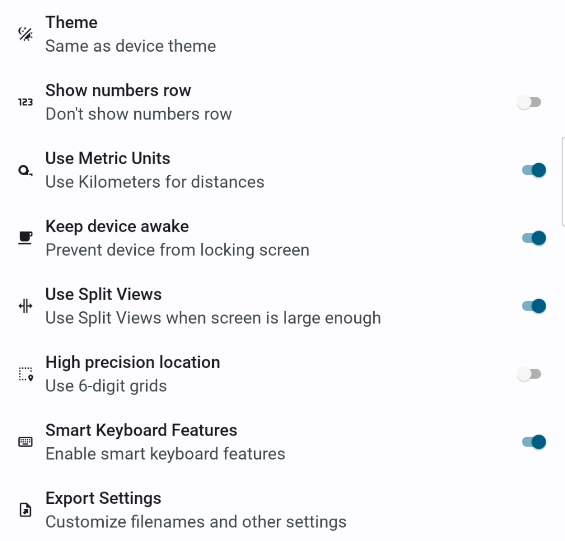Image resolution: width=565 pixels, height=541 pixels.
Task: Click the coffee cup keep-awake icon
Action: 25,238
